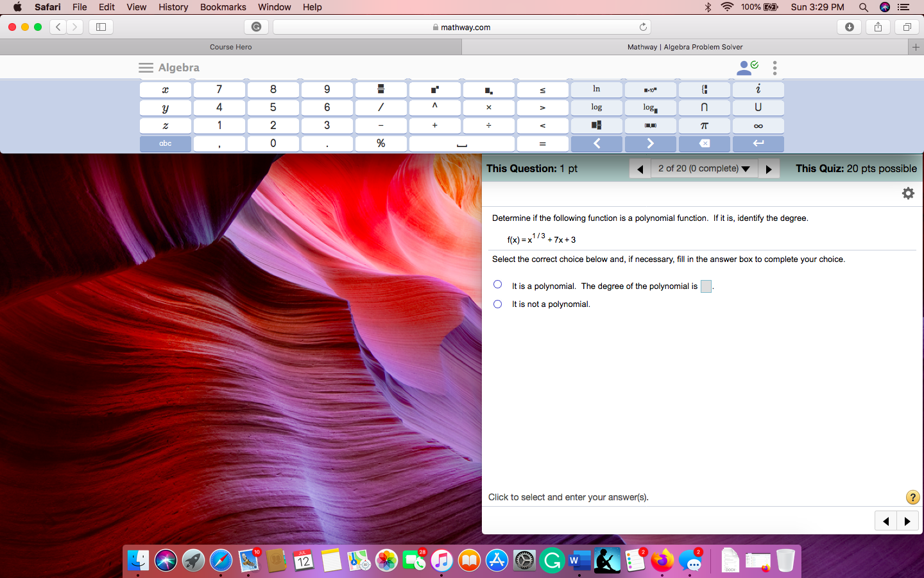Image resolution: width=924 pixels, height=578 pixels.
Task: Tap the variable x key
Action: pyautogui.click(x=165, y=89)
